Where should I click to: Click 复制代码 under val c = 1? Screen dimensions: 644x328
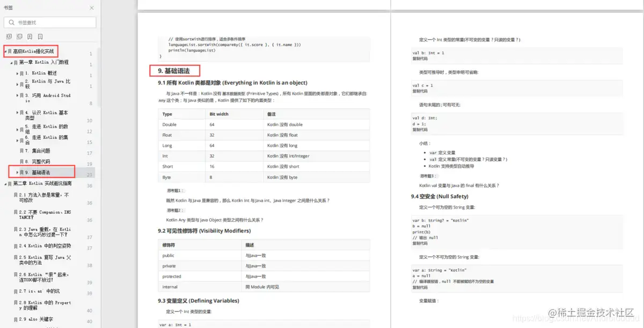pos(420,91)
